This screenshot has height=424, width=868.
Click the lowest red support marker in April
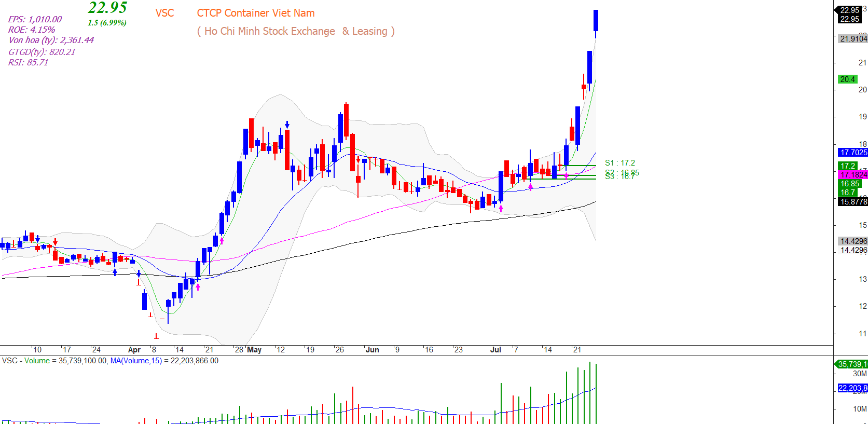click(156, 336)
